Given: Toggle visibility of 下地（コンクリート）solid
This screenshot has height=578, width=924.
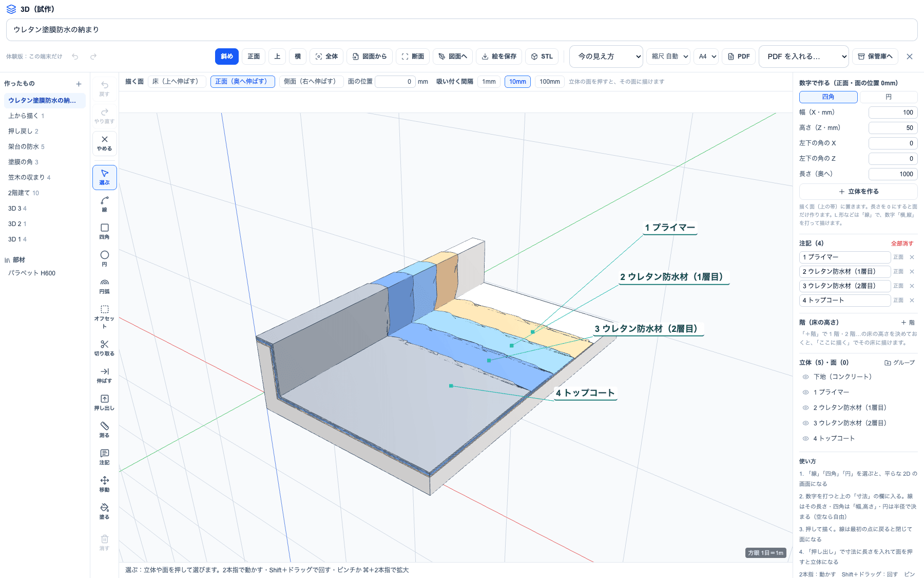Looking at the screenshot, I should click(x=806, y=377).
